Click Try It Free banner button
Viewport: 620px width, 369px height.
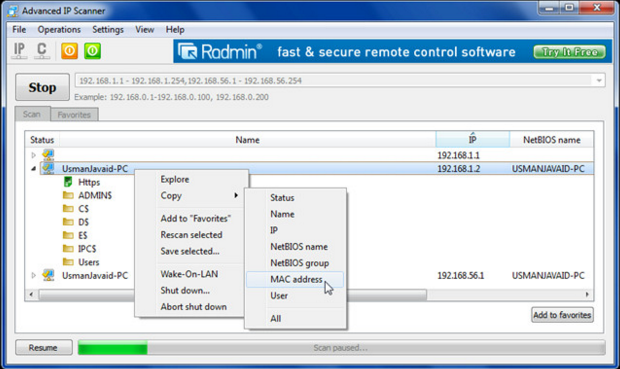pos(569,52)
